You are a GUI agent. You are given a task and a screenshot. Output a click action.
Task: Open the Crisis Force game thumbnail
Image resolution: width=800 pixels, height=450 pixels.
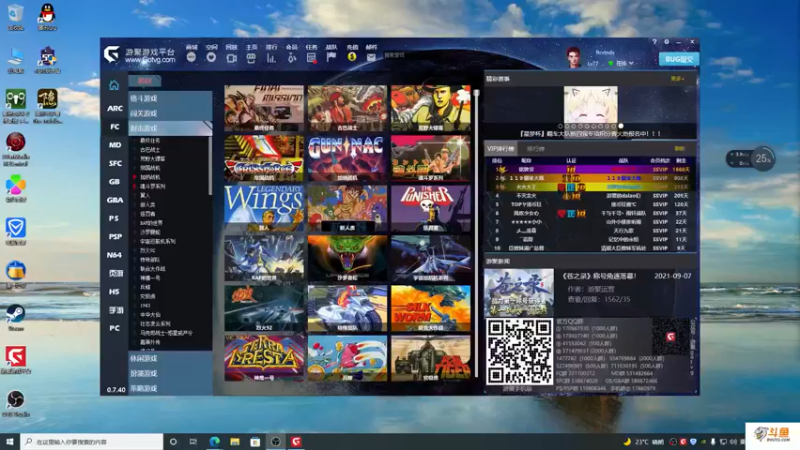(264, 158)
